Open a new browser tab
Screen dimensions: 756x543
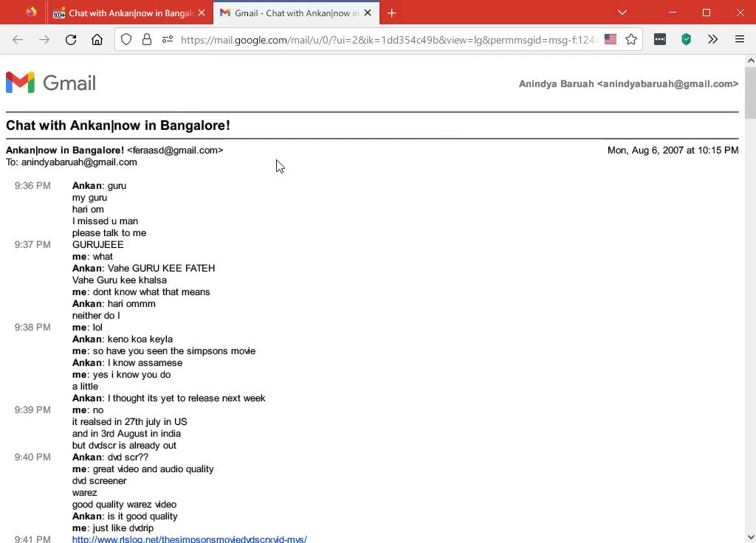click(391, 13)
